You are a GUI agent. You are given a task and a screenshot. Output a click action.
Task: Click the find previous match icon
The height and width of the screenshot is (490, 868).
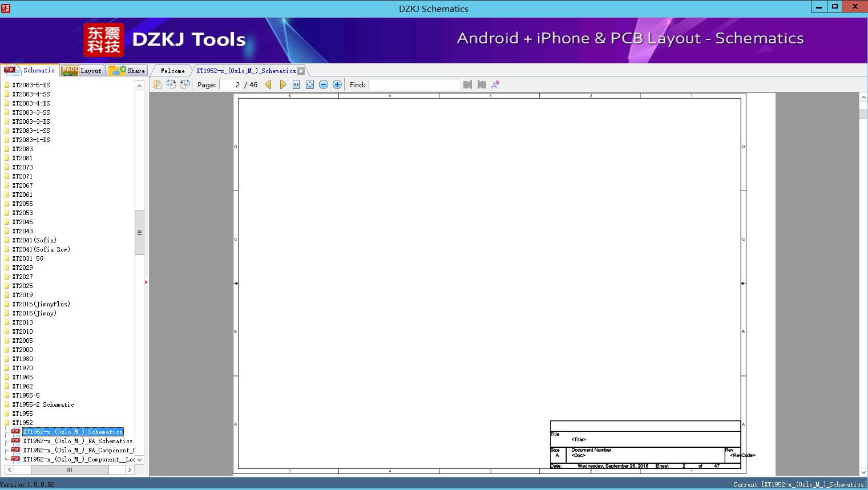468,84
